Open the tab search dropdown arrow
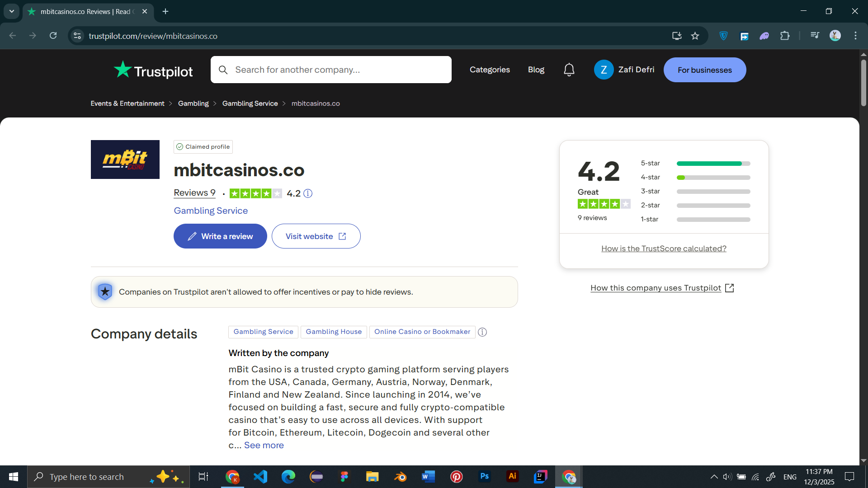This screenshot has height=488, width=868. tap(12, 11)
